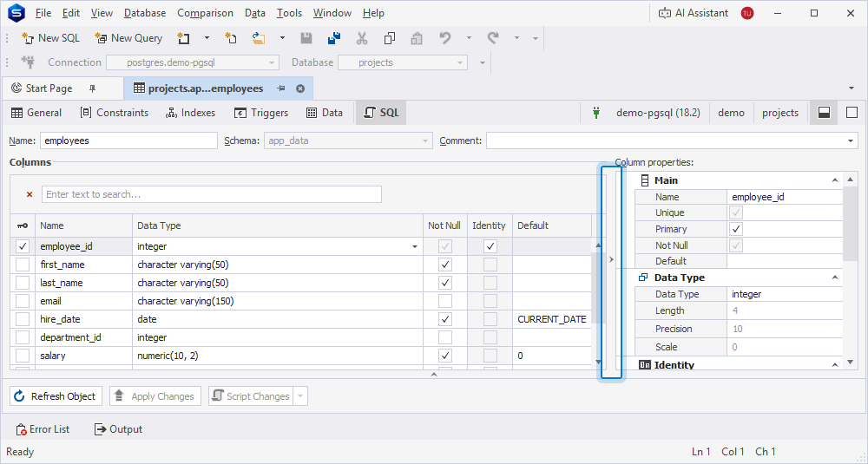This screenshot has height=464, width=868.
Task: Collapse the Identity properties section
Action: (x=835, y=365)
